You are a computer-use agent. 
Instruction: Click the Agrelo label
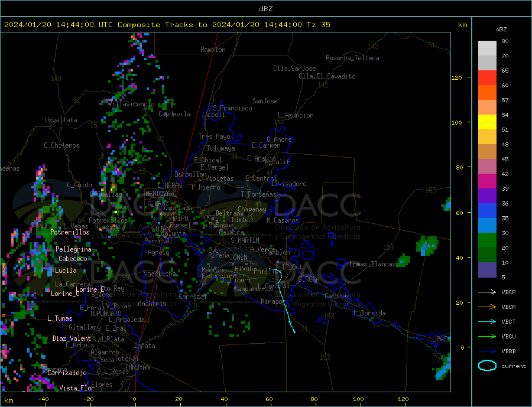158,253
